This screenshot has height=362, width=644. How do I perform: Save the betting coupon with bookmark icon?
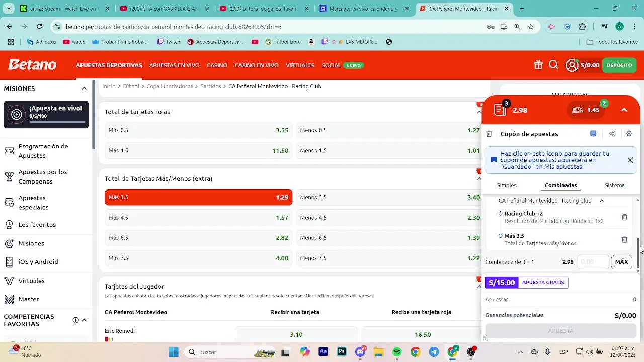point(593,134)
